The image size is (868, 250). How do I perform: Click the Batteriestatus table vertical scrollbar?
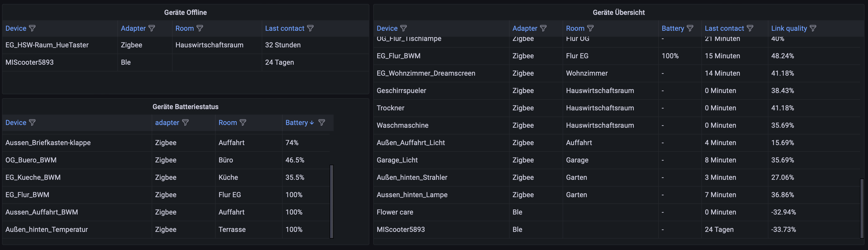coord(332,201)
